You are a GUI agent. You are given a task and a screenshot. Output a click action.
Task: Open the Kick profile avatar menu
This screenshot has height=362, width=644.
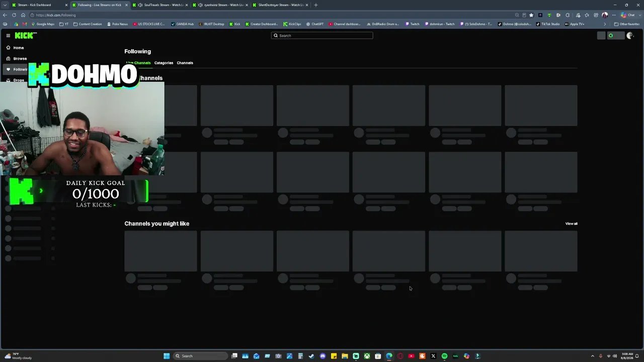coord(629,36)
